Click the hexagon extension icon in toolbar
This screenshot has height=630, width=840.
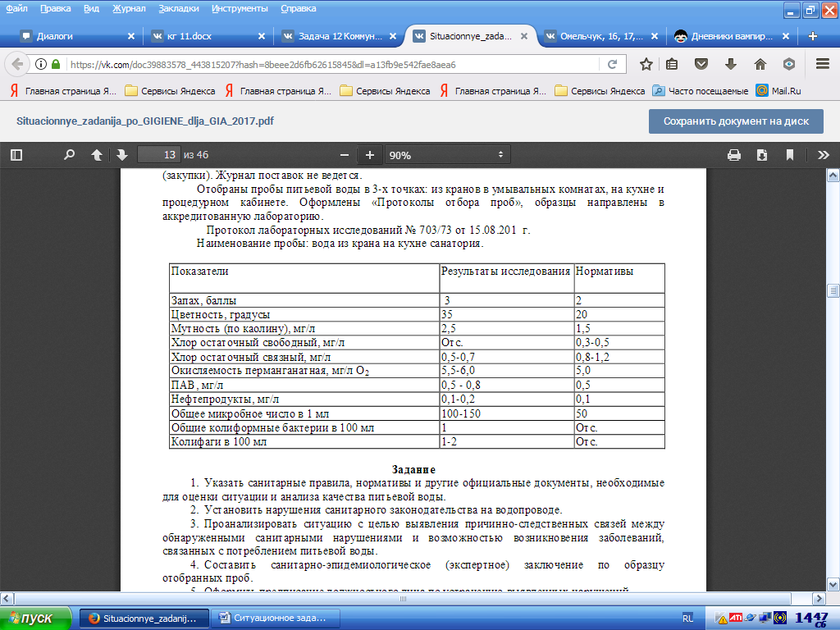(x=788, y=64)
